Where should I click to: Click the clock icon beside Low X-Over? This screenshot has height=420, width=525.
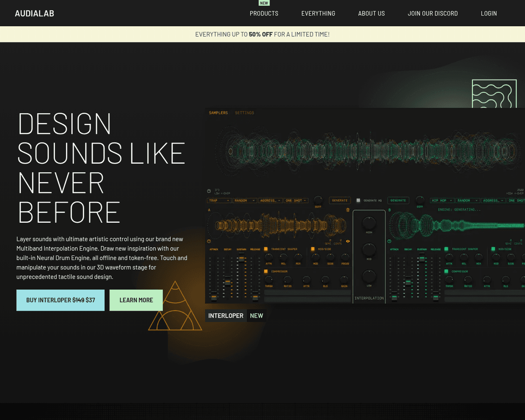(209, 191)
